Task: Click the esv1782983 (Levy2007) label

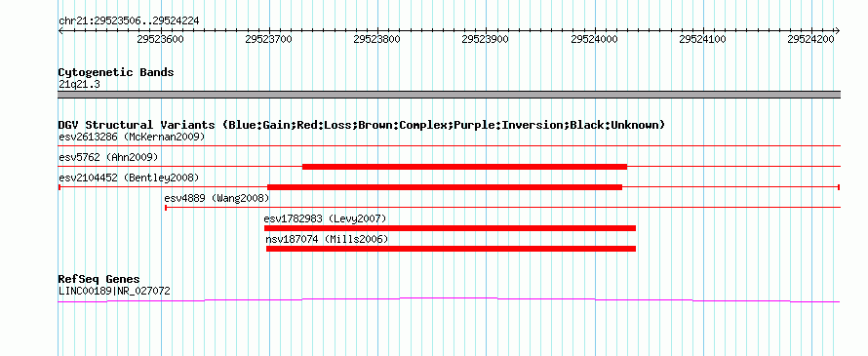Action: [325, 218]
